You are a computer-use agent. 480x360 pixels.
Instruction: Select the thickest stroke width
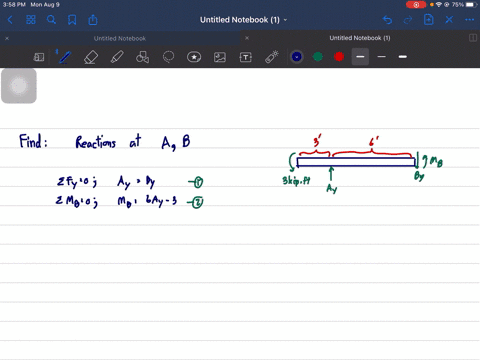[403, 57]
